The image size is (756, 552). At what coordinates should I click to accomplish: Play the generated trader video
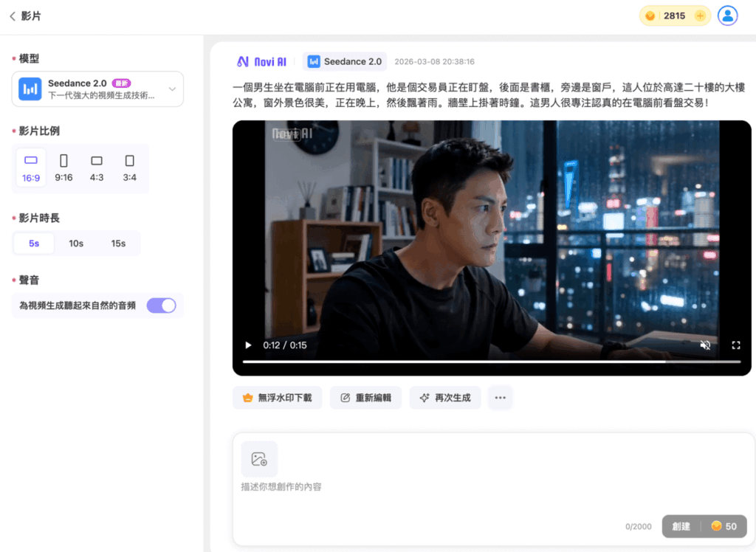tap(248, 345)
